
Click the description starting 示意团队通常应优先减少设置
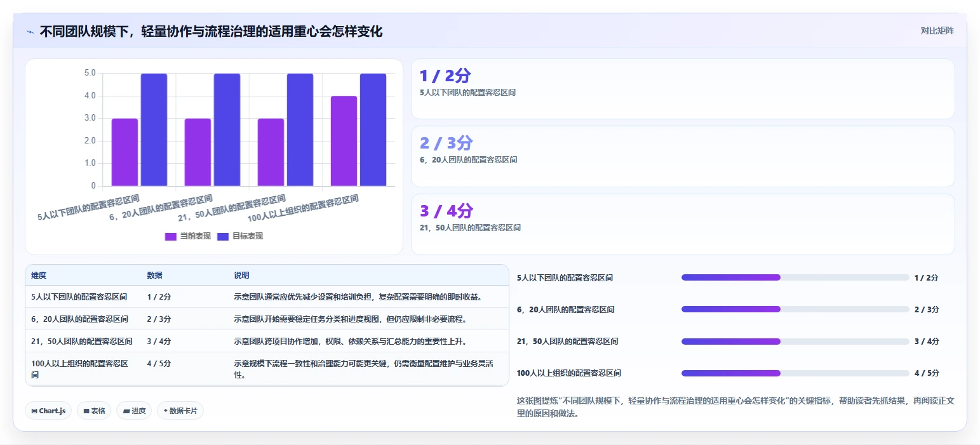(359, 296)
